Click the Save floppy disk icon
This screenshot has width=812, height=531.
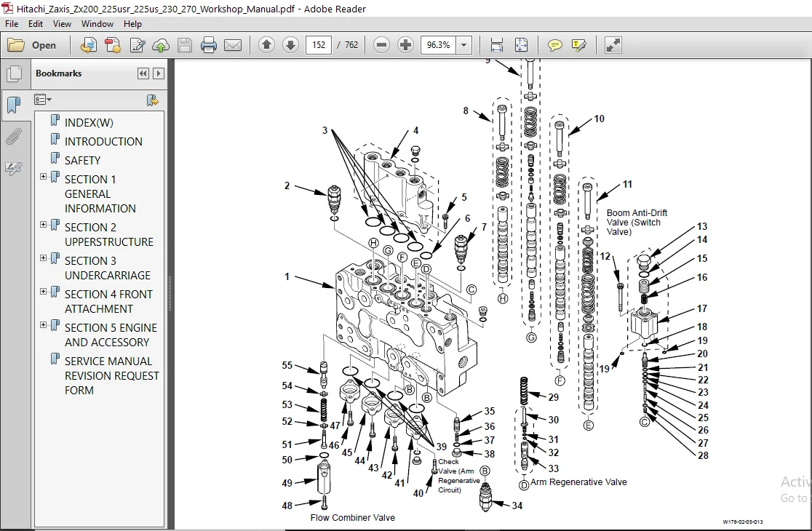click(x=184, y=46)
